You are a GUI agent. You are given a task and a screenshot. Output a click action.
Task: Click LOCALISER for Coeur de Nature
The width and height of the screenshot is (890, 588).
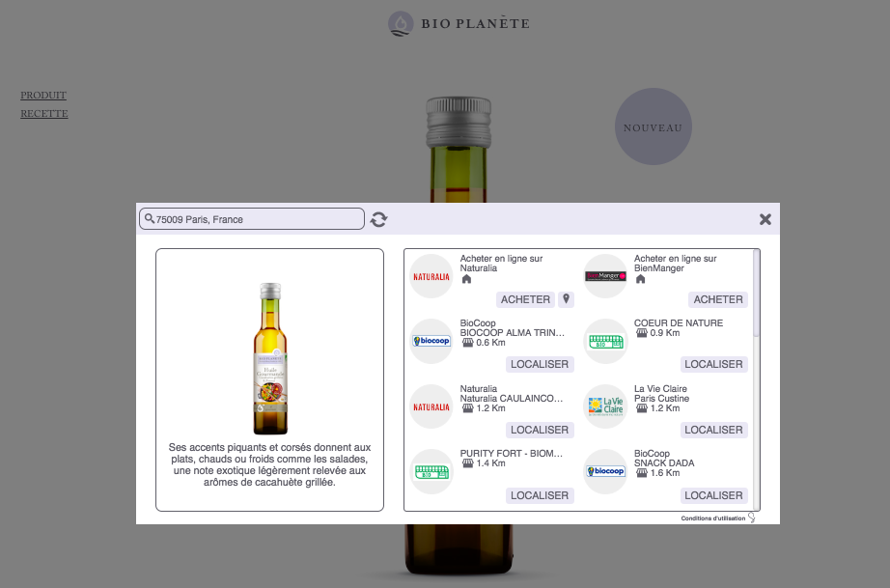tap(713, 364)
